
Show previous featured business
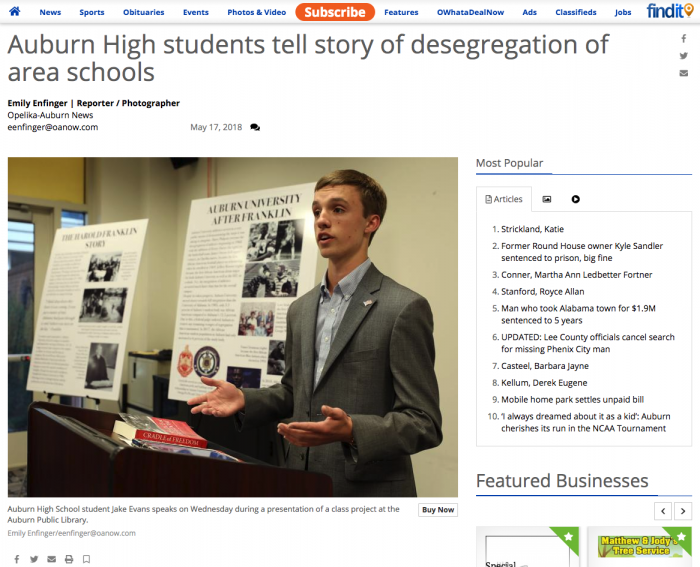(x=663, y=511)
